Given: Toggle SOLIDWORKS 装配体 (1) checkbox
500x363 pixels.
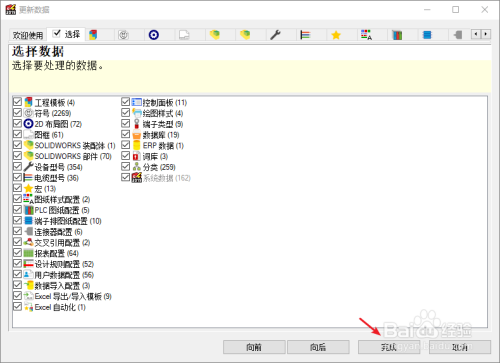Looking at the screenshot, I should coord(17,145).
